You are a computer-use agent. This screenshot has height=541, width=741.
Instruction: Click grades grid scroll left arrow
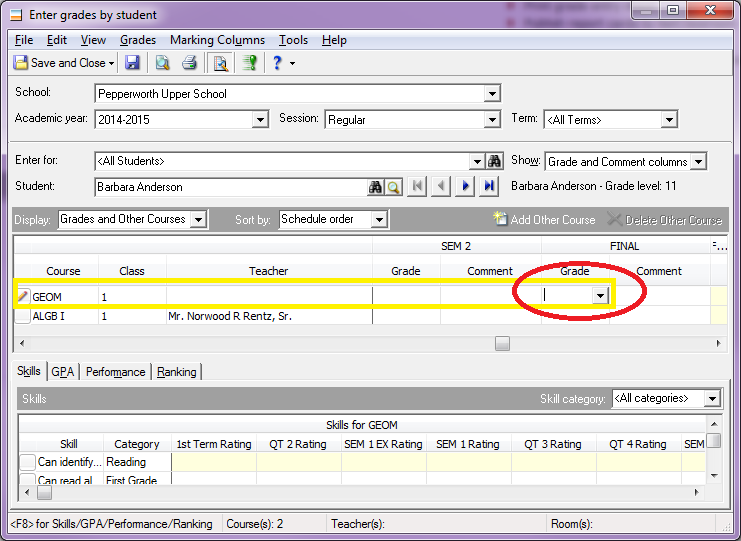click(22, 343)
